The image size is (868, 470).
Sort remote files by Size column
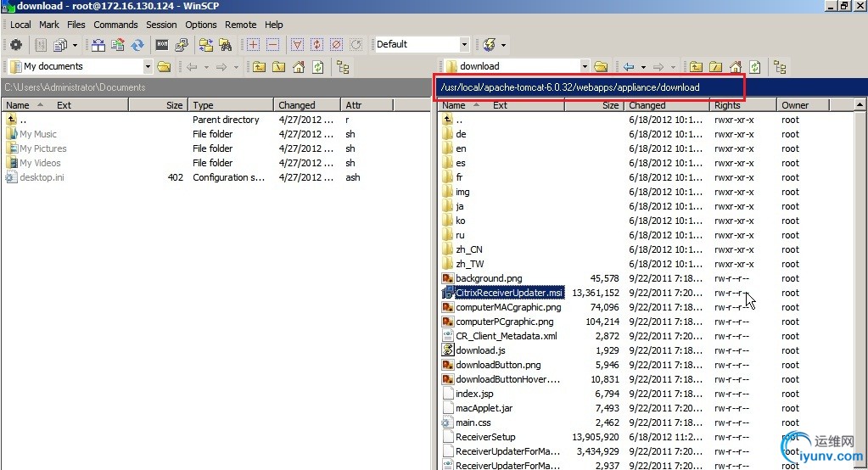click(594, 105)
